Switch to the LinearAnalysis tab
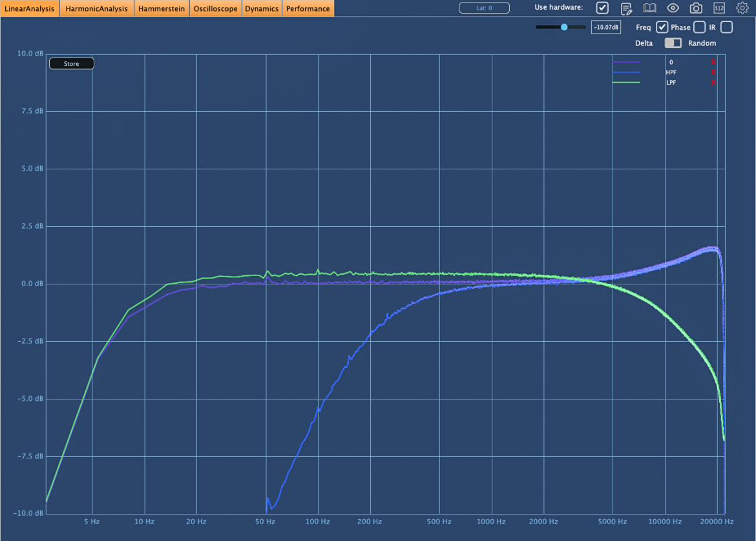Viewport: 756px width, 541px height. point(30,8)
